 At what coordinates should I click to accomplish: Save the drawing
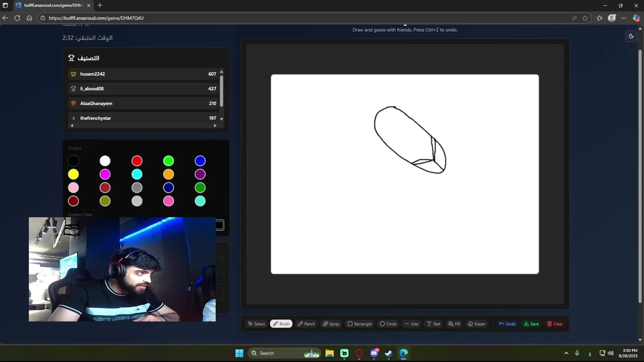[x=531, y=324]
